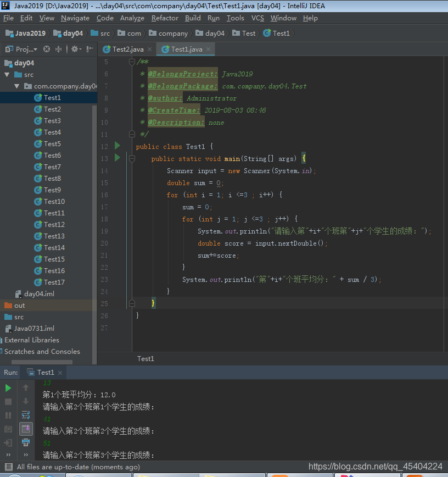Select the Test1.java editor tab
Viewport: 448px width, 477px height.
(186, 49)
